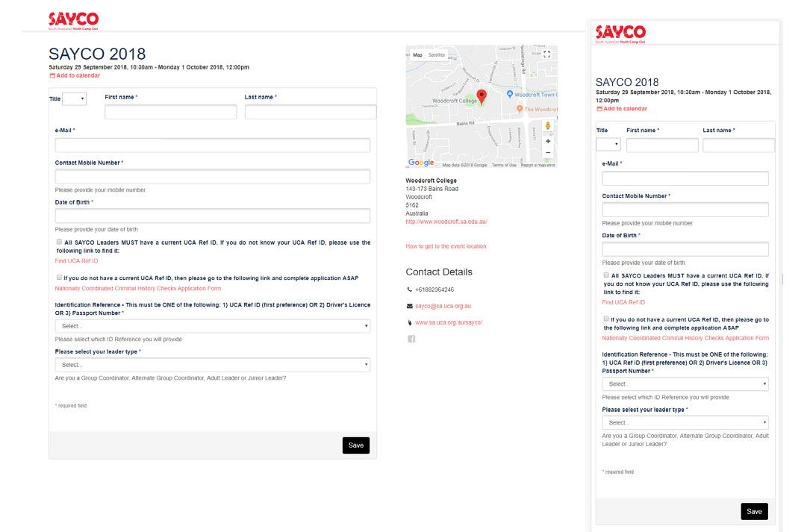Click phone number +61882364246 text
The height and width of the screenshot is (532, 810).
[x=434, y=290]
